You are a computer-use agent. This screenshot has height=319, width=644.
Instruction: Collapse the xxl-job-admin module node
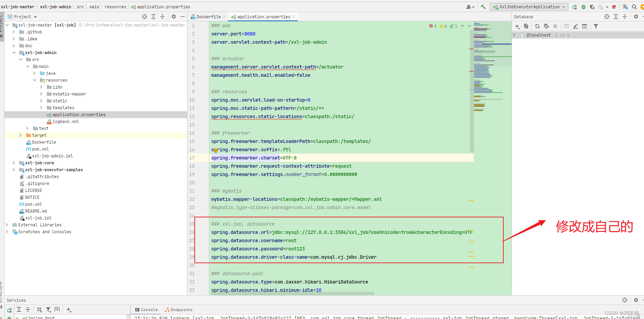pyautogui.click(x=14, y=53)
